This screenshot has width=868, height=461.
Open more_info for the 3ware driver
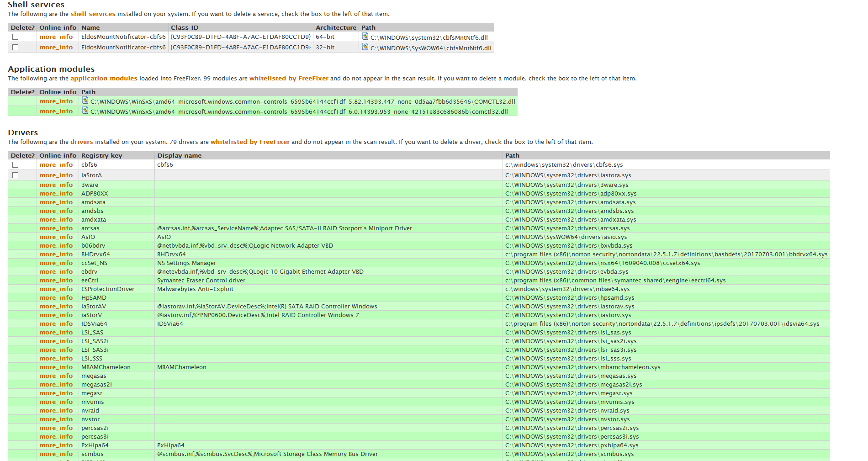(56, 185)
